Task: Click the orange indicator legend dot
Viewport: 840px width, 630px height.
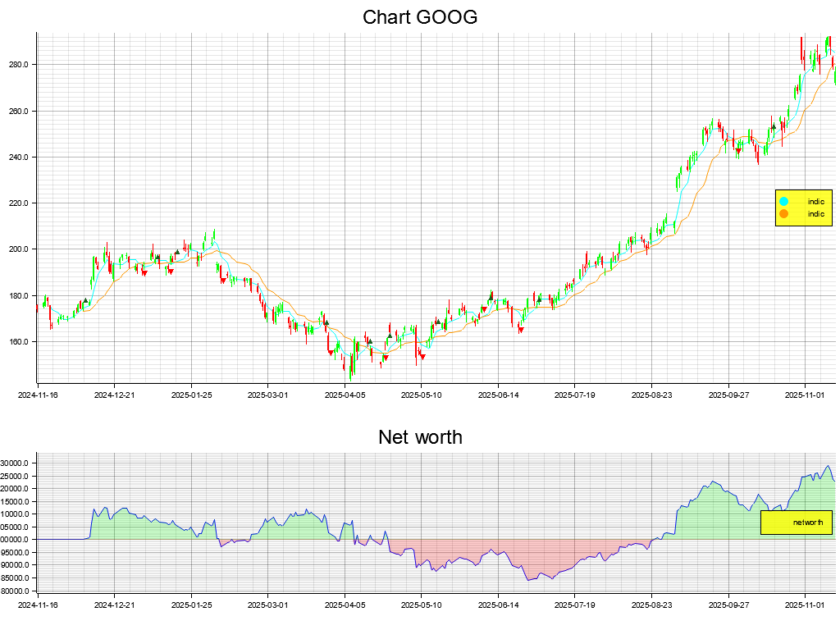Action: pyautogui.click(x=783, y=214)
